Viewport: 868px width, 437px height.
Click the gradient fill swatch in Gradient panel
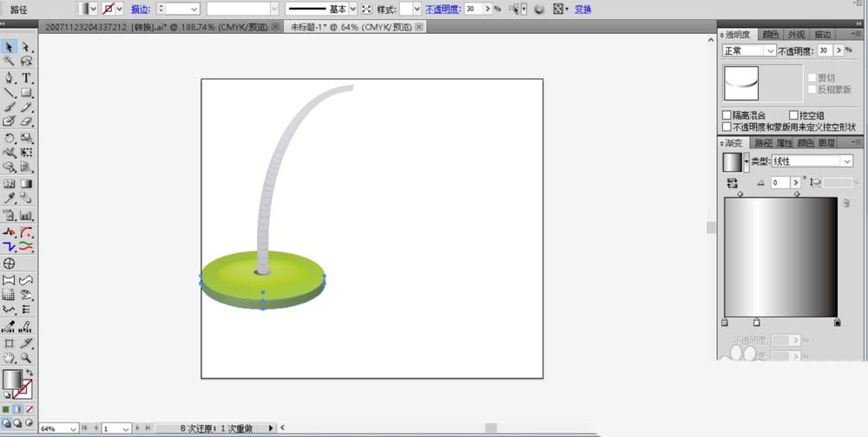[x=733, y=162]
